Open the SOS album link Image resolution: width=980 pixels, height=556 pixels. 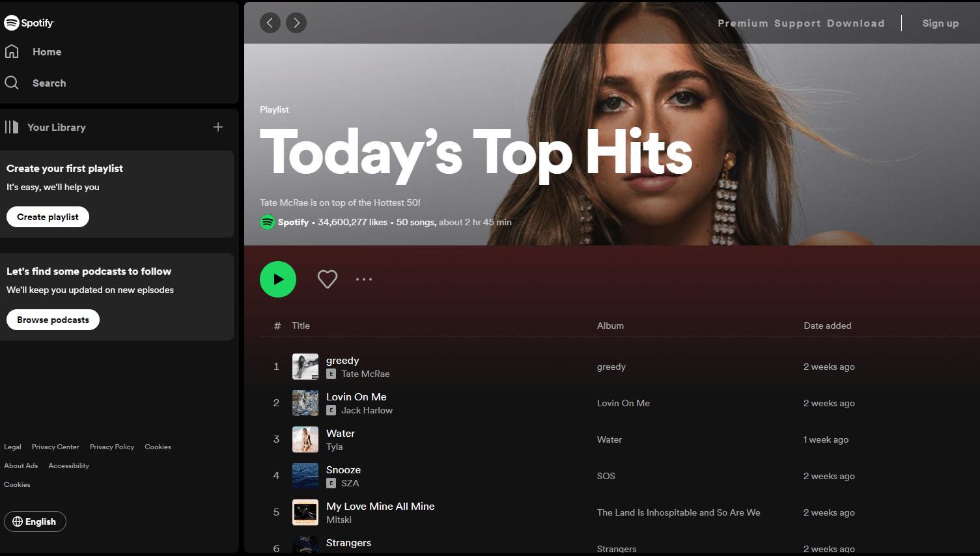pyautogui.click(x=606, y=476)
